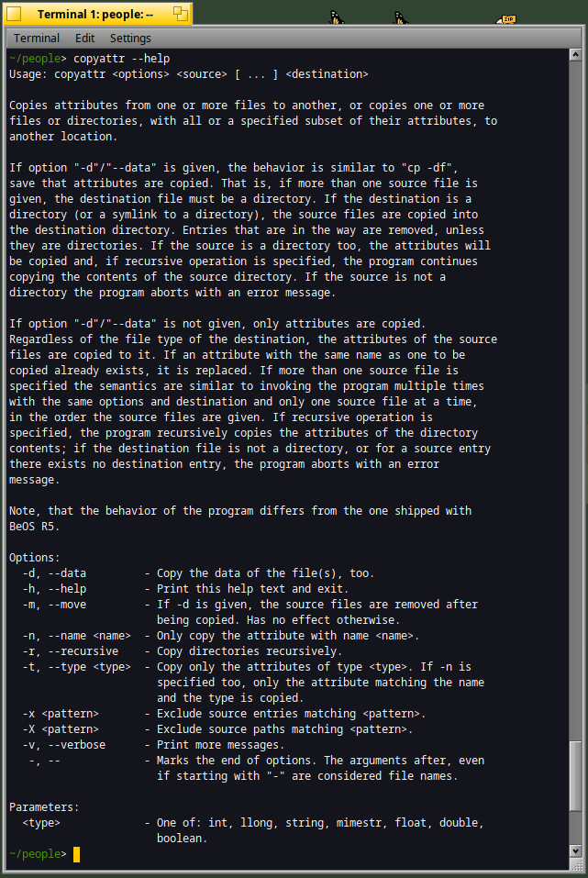Select the middle desktop icon behind the window

click(x=401, y=18)
